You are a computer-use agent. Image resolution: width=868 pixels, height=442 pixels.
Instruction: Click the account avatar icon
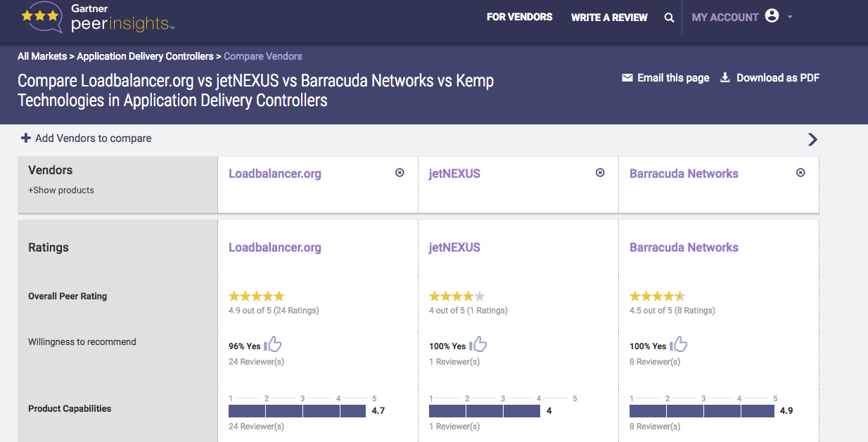pyautogui.click(x=772, y=16)
